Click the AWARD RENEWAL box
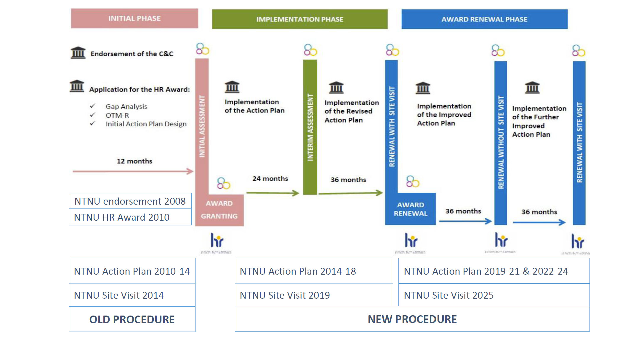 coord(410,209)
